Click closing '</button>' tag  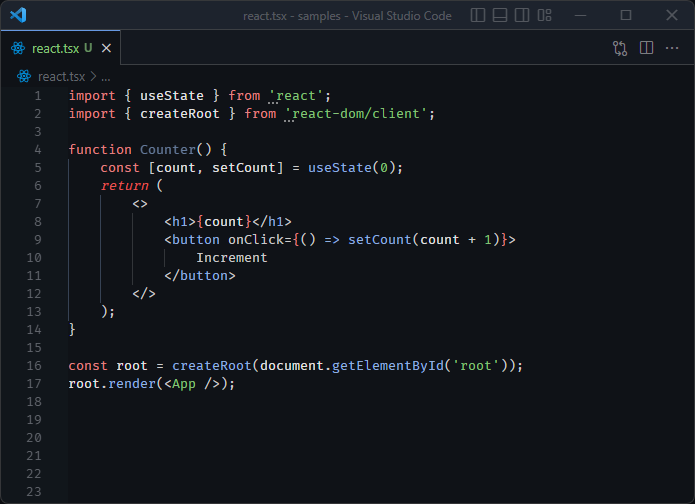[200, 276]
